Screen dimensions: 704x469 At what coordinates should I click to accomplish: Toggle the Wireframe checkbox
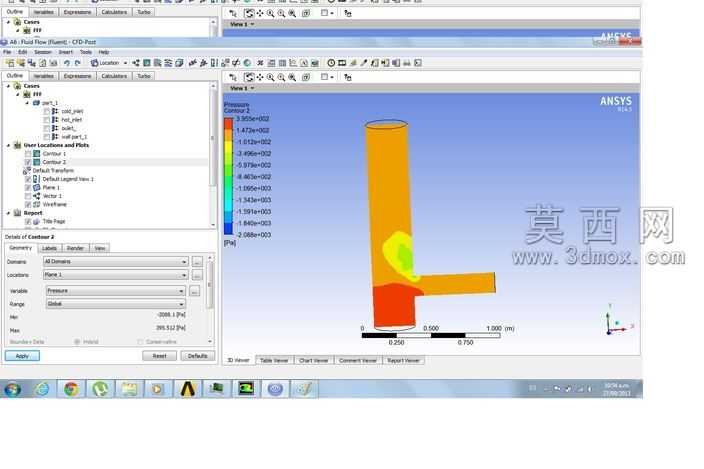click(x=28, y=205)
